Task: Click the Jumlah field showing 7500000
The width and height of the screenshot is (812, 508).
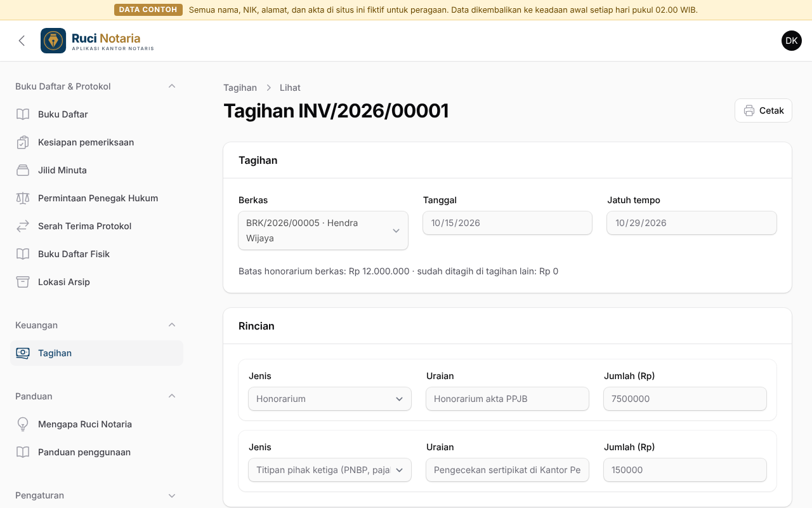Action: [685, 399]
